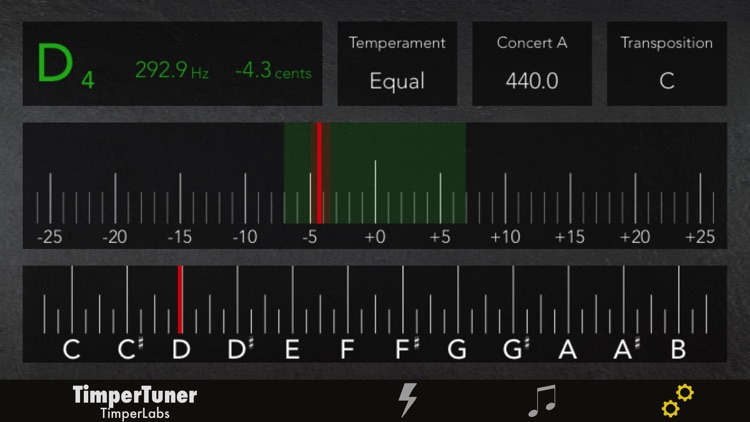Image resolution: width=750 pixels, height=422 pixels.
Task: Click the -4.3 cents deviation reading
Action: point(273,70)
